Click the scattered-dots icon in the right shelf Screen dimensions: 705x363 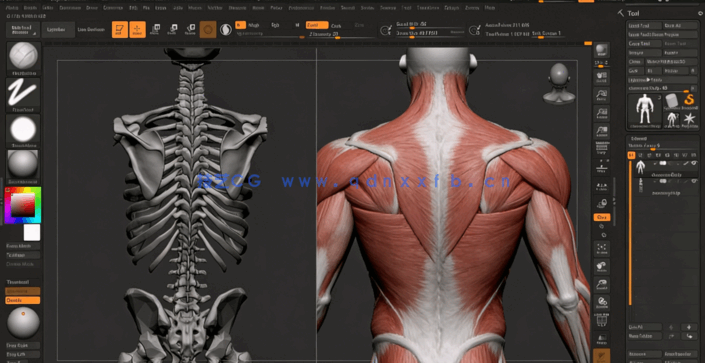pyautogui.click(x=602, y=248)
